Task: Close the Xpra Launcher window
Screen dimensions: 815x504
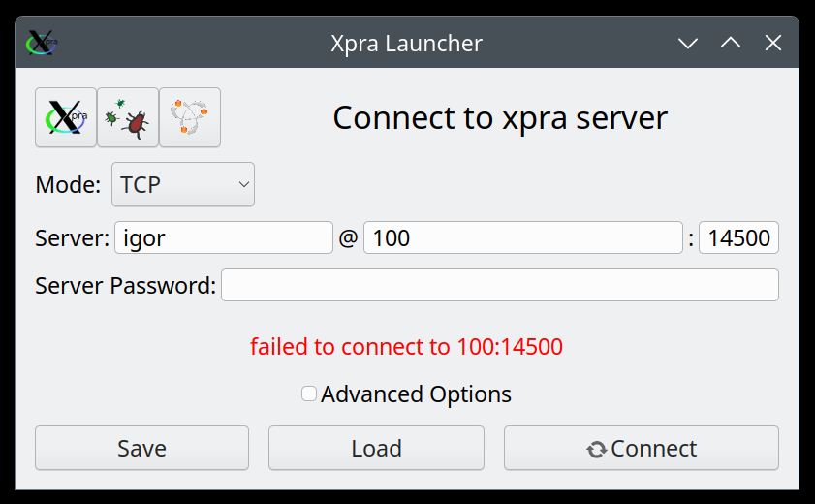Action: coord(773,43)
